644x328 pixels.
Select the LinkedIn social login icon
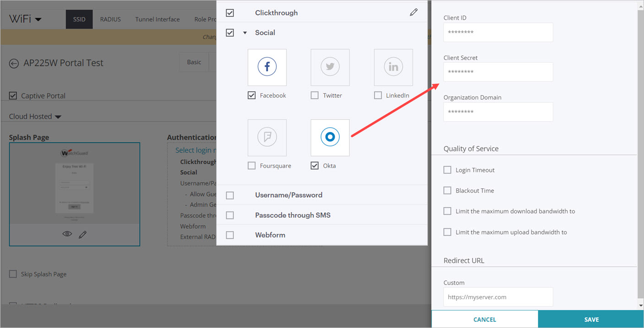point(393,67)
